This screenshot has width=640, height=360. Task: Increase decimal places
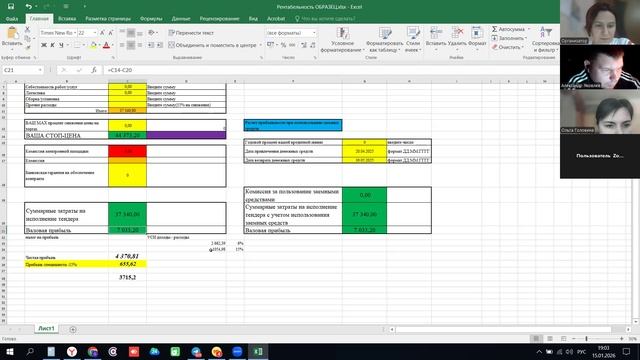click(x=304, y=45)
